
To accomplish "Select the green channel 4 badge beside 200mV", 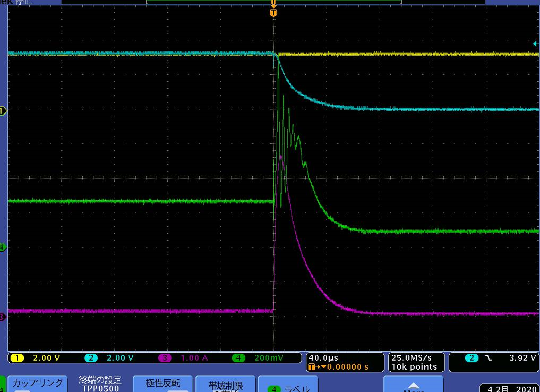I will [238, 358].
